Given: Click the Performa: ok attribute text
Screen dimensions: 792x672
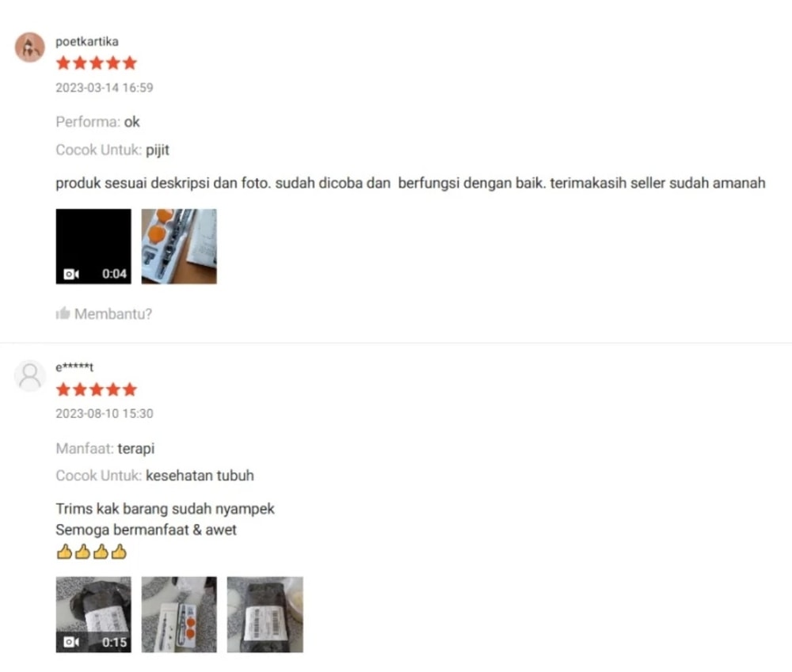Looking at the screenshot, I should 97,122.
